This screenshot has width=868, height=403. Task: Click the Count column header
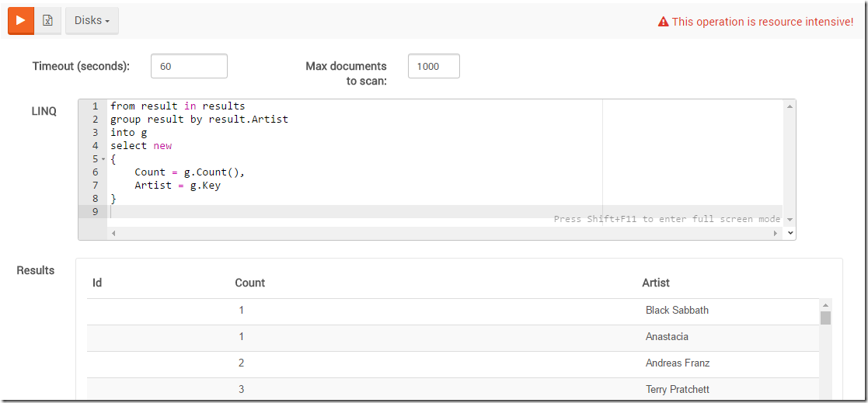click(x=249, y=283)
